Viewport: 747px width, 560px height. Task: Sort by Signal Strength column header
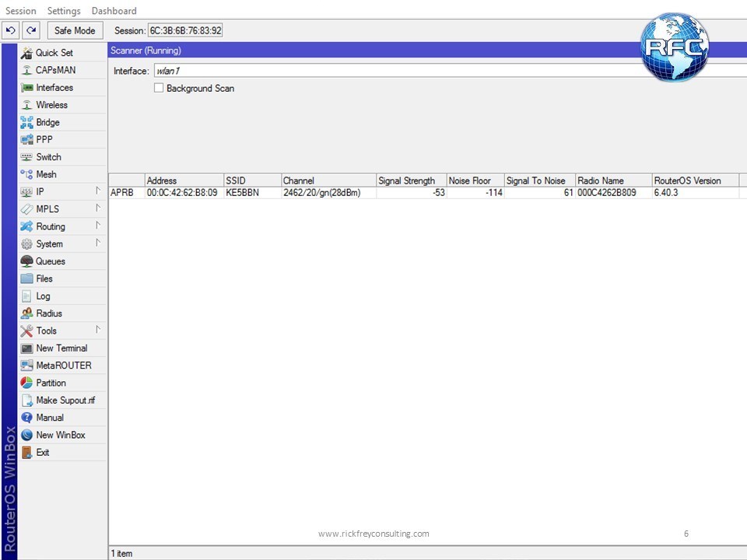(410, 180)
